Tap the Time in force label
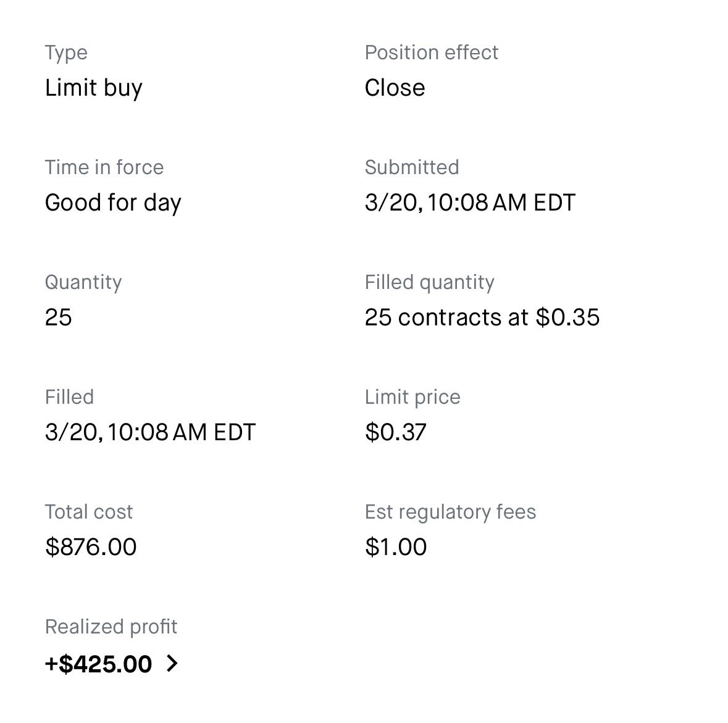 click(104, 167)
